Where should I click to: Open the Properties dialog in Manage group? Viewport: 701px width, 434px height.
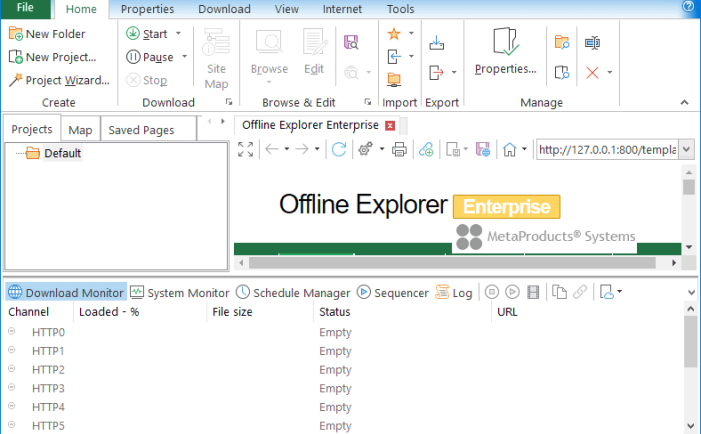(505, 51)
